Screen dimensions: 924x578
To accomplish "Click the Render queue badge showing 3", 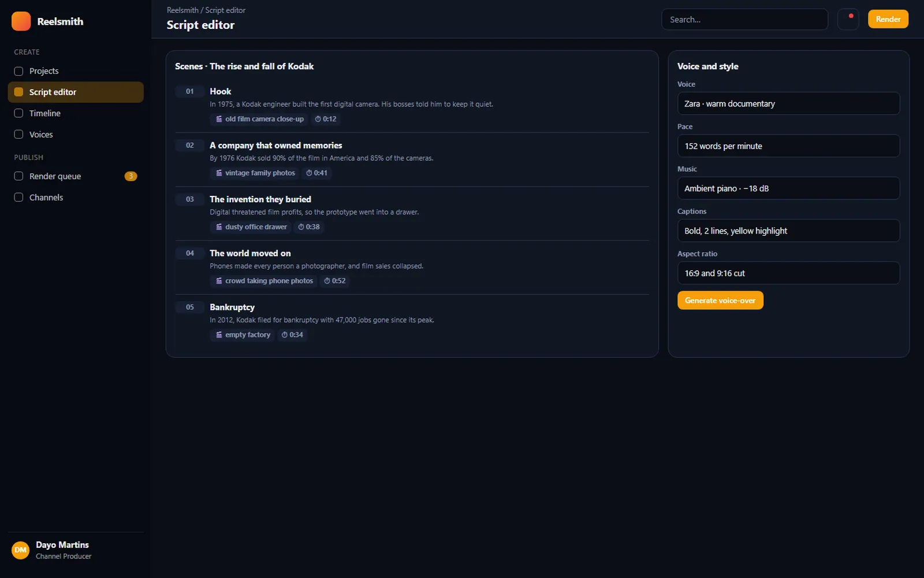I will coord(131,176).
